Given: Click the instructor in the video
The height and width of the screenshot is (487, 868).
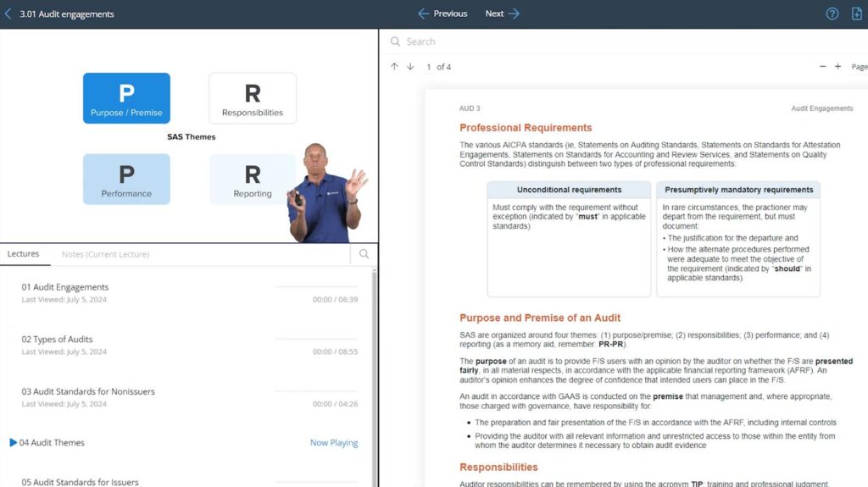Looking at the screenshot, I should click(x=325, y=194).
